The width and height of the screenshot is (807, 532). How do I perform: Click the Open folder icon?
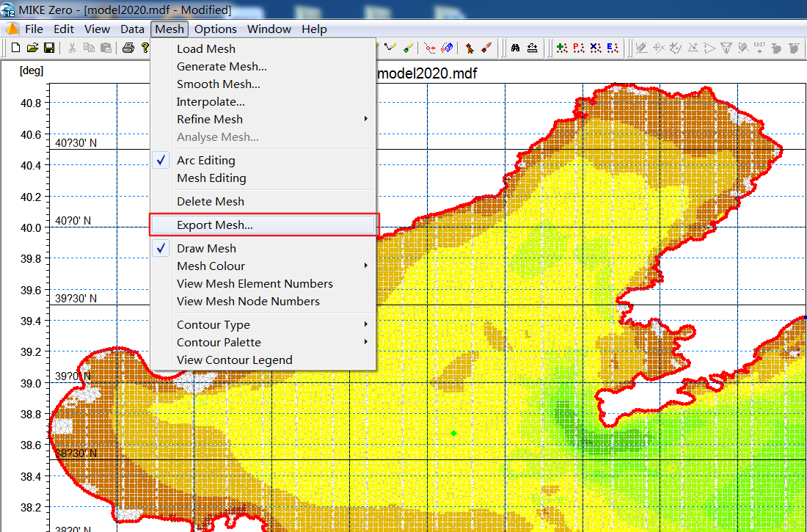click(x=32, y=48)
